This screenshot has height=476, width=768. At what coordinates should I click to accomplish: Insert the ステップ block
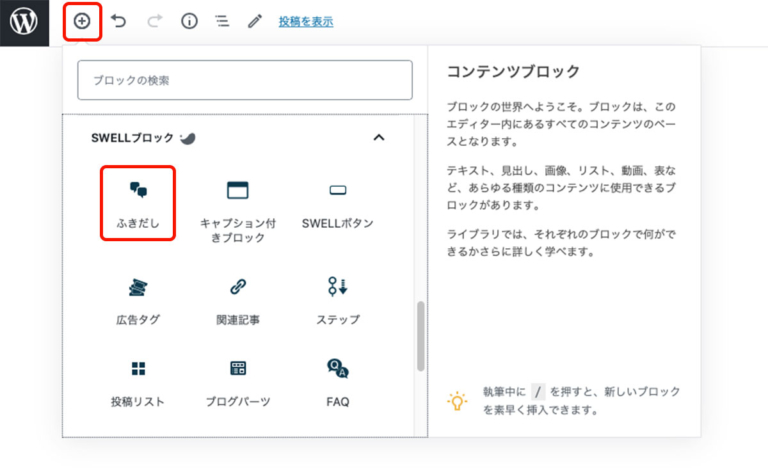tap(338, 301)
